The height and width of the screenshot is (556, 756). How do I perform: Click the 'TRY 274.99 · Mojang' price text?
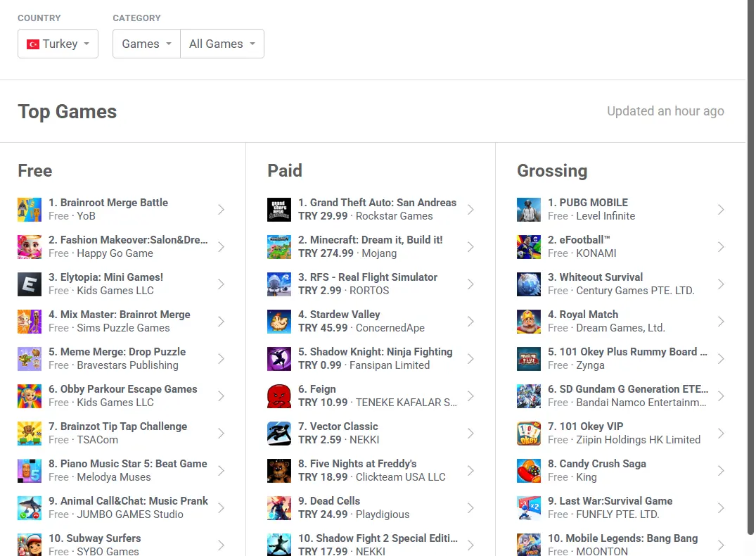pyautogui.click(x=347, y=253)
